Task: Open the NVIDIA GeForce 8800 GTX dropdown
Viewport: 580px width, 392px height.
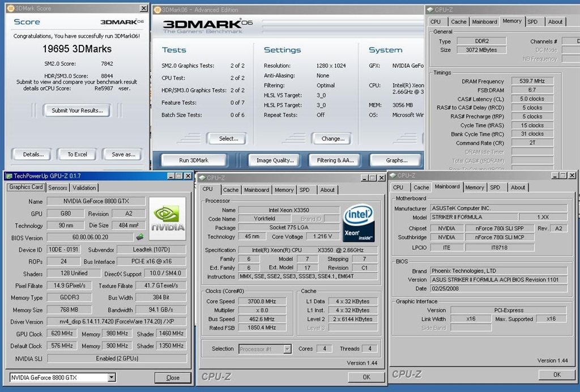Action: point(111,377)
